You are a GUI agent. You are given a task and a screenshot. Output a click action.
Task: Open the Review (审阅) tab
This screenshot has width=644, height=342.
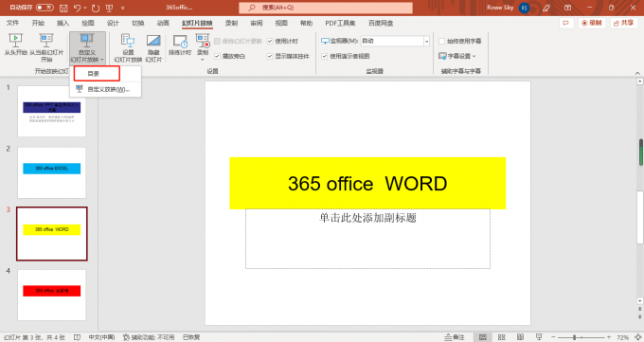[257, 23]
